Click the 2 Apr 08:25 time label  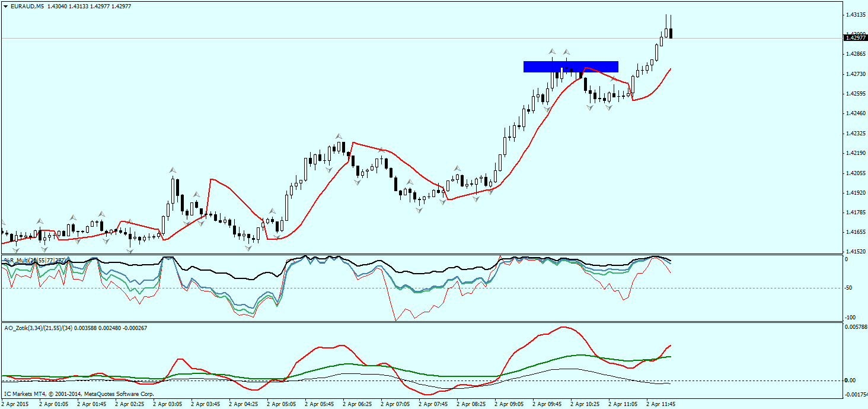coord(471,404)
